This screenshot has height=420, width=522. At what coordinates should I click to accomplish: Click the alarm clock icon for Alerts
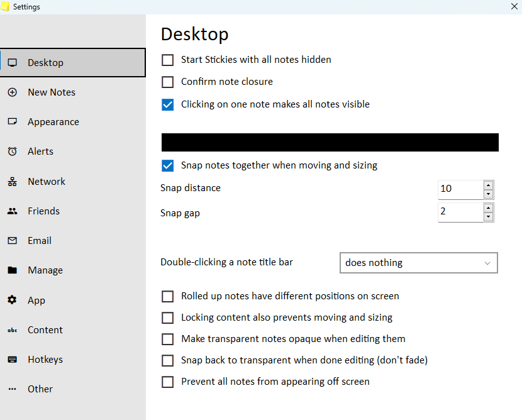[12, 152]
